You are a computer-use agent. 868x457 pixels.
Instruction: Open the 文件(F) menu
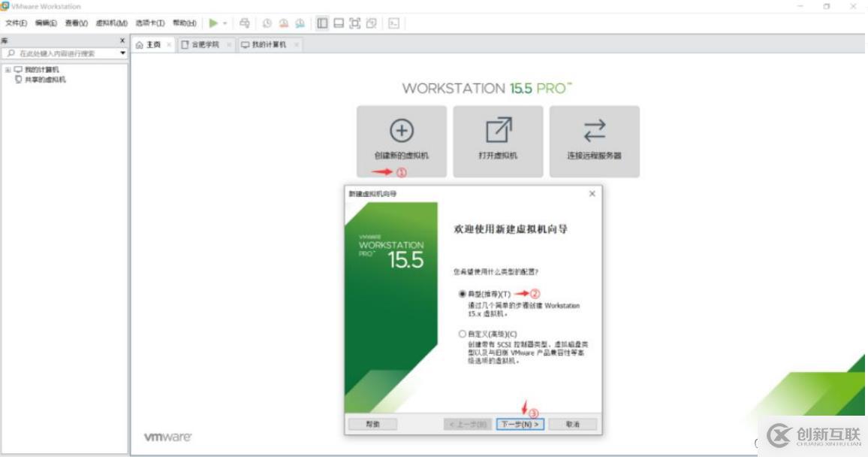tap(16, 23)
